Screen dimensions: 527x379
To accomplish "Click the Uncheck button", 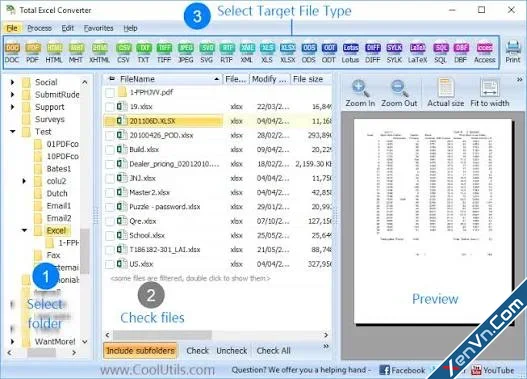I will 232,351.
